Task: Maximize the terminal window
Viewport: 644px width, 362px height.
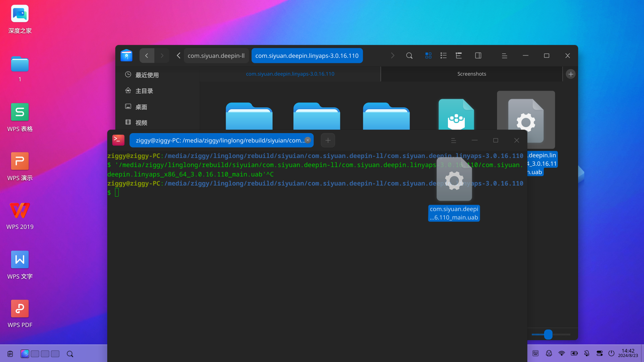Action: coord(496,140)
